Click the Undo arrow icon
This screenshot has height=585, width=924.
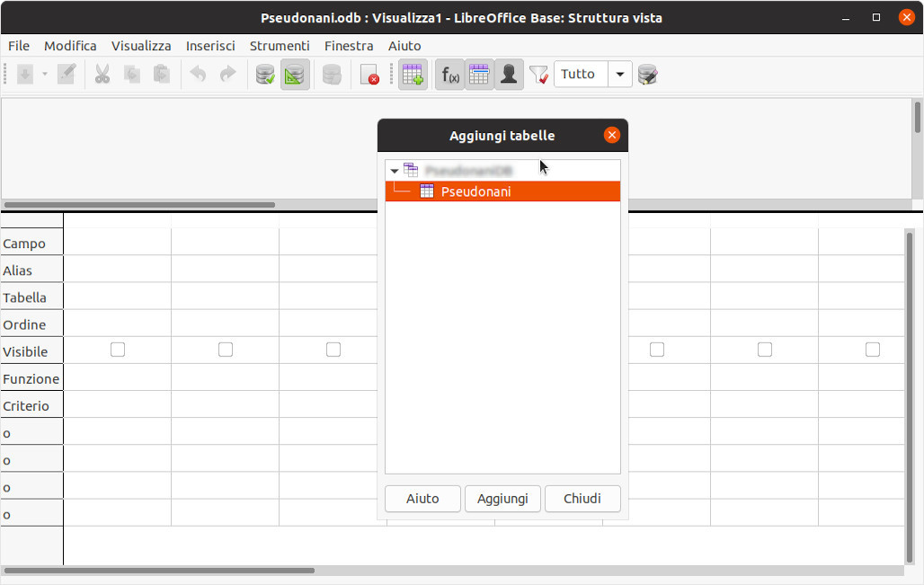click(x=198, y=75)
